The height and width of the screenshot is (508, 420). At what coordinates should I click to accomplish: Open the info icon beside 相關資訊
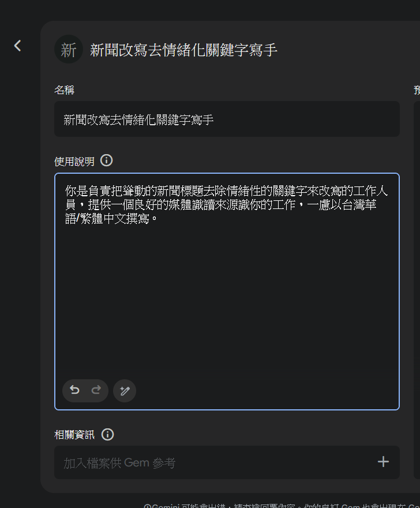point(107,435)
